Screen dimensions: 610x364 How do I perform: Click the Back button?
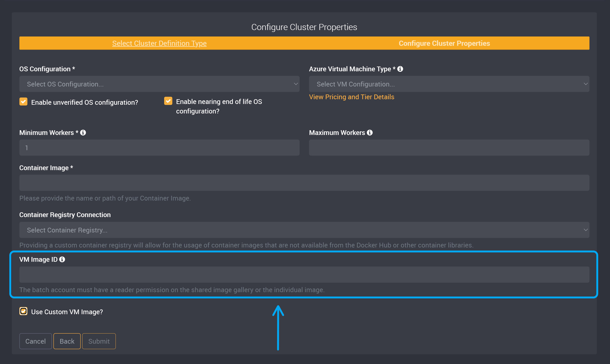coord(67,341)
